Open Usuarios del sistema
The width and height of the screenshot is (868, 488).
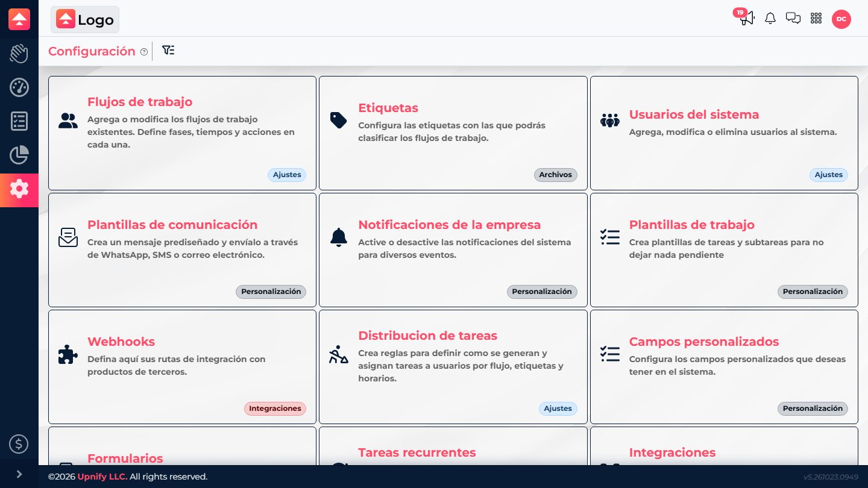tap(724, 133)
